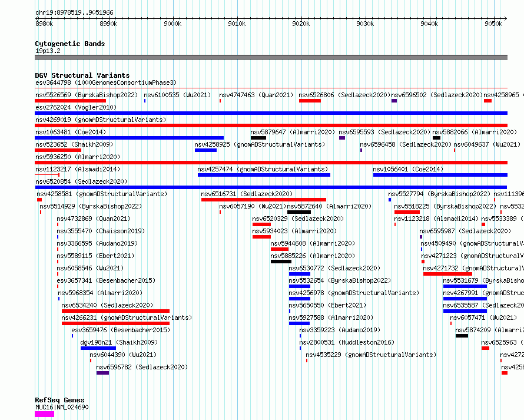524x420 pixels.
Task: Select nsv5885226 (Almarri2020) label
Action: point(313,256)
